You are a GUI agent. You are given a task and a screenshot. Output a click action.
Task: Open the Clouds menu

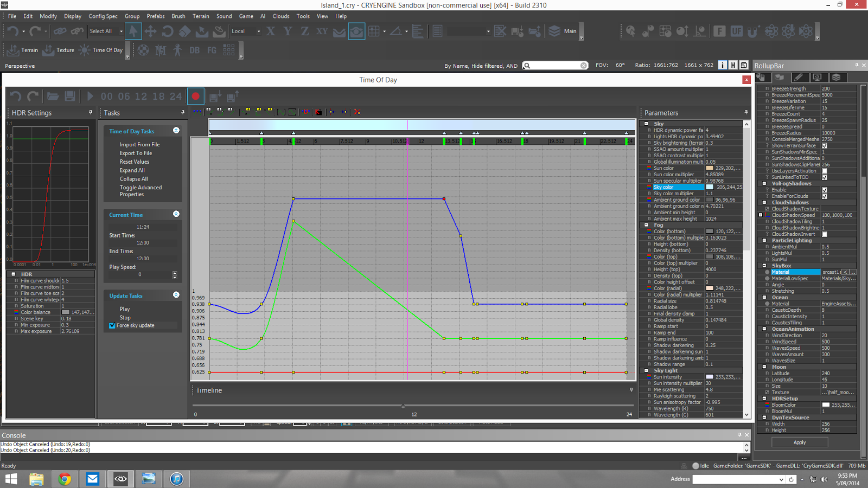point(281,16)
